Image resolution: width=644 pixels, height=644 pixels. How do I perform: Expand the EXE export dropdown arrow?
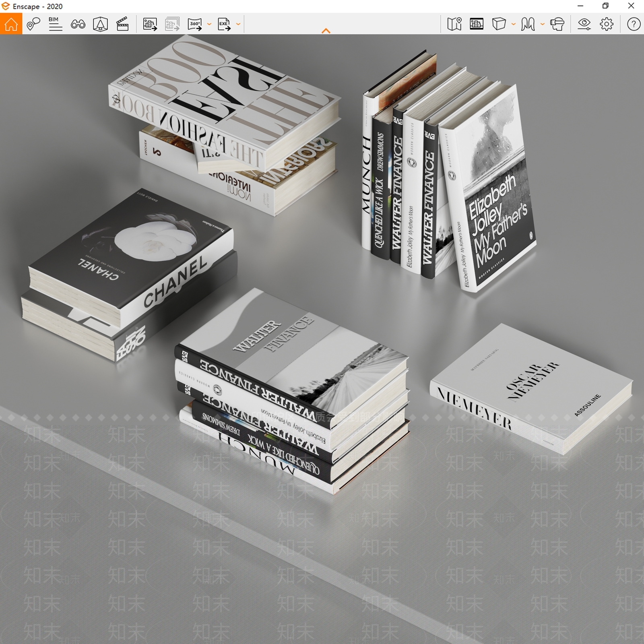pyautogui.click(x=238, y=24)
